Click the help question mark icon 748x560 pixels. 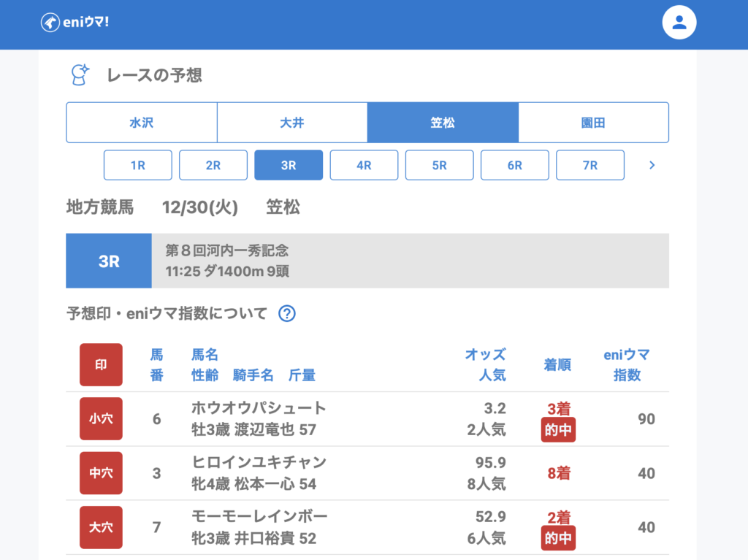click(x=287, y=314)
